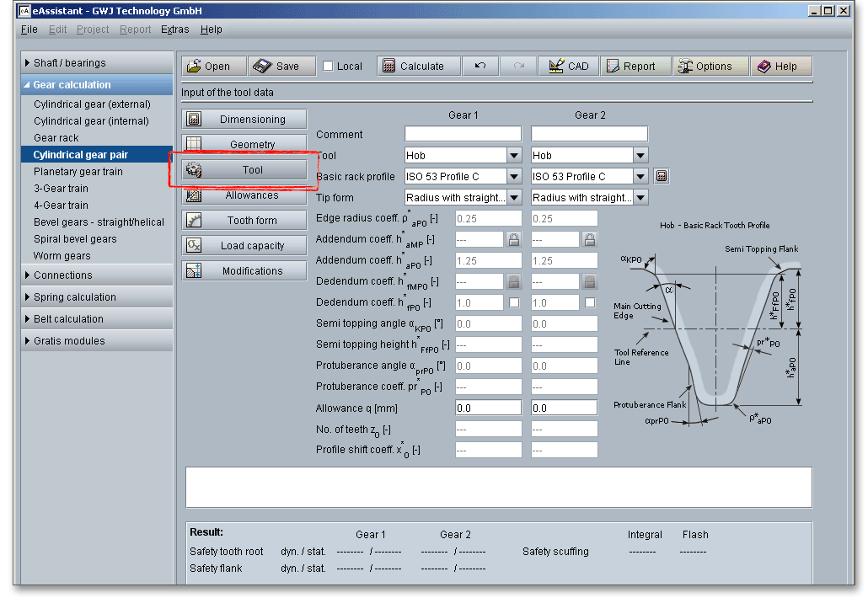Toggle the Local checkbox
The height and width of the screenshot is (598, 868).
coord(329,67)
